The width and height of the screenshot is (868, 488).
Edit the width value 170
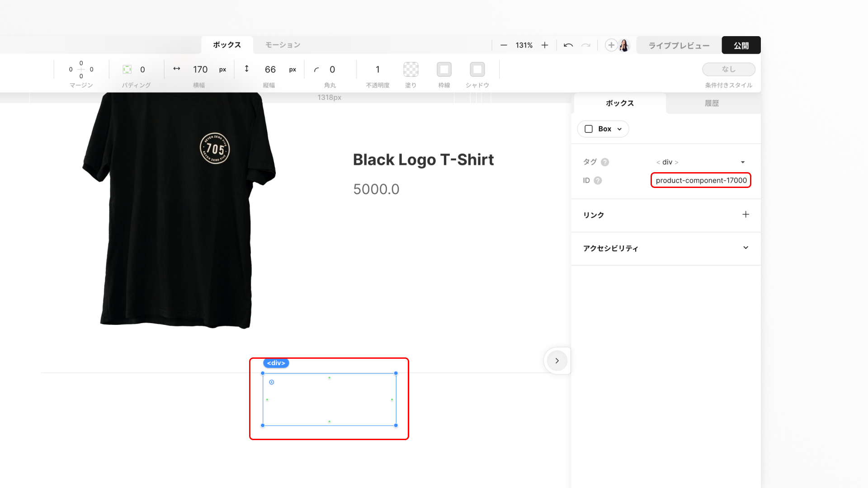200,70
